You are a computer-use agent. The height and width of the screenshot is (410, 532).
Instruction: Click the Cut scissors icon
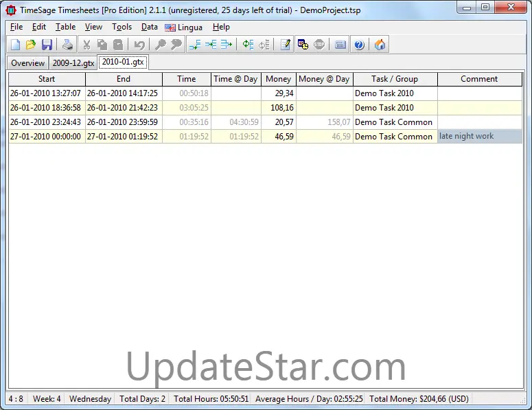tap(87, 45)
